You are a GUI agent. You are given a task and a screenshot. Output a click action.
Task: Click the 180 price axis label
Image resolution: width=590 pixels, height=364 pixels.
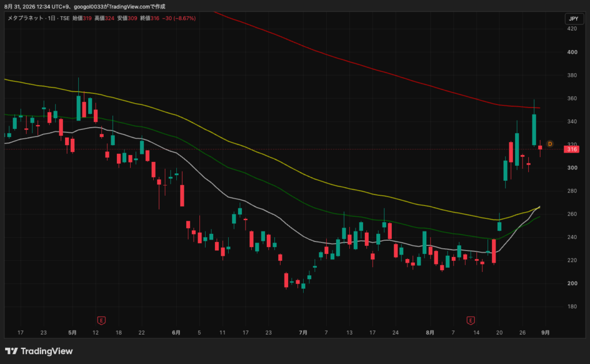(x=572, y=306)
